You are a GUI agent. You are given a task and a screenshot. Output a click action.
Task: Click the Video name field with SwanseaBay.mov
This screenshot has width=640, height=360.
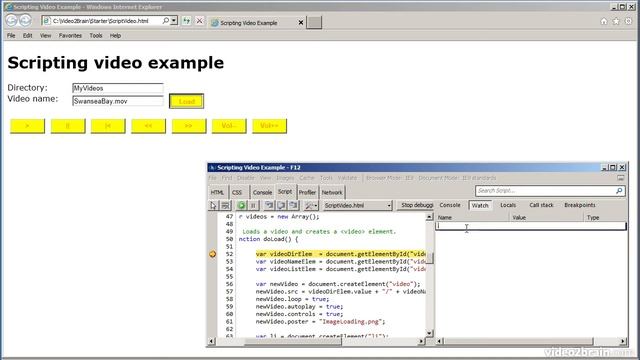[118, 101]
